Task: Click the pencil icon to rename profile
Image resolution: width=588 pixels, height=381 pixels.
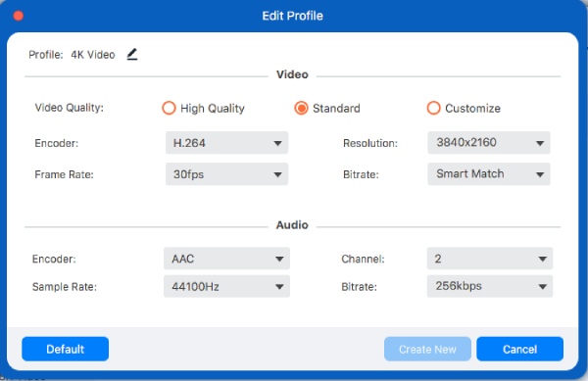Action: (x=132, y=55)
